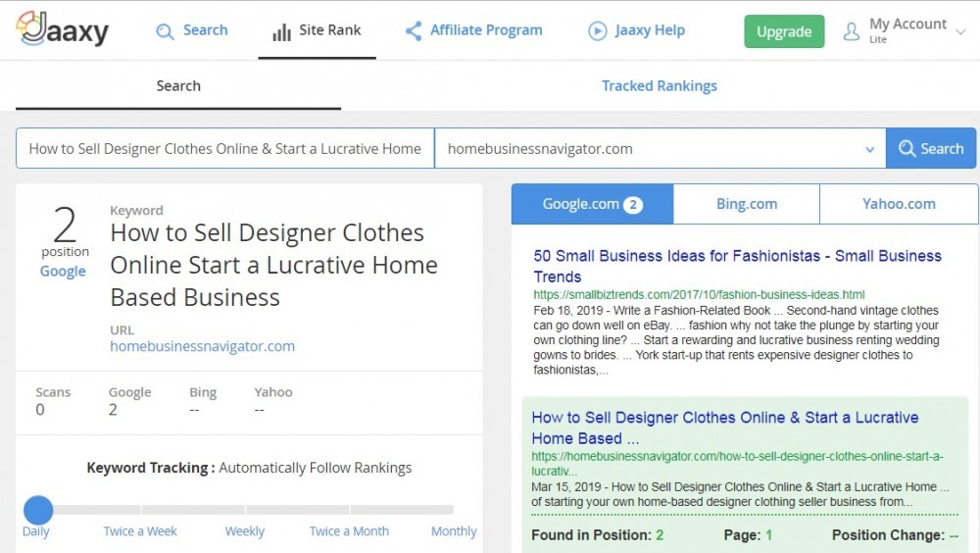Viewport: 980px width, 553px height.
Task: Click the 'Position Change: --' text
Action: (x=895, y=534)
